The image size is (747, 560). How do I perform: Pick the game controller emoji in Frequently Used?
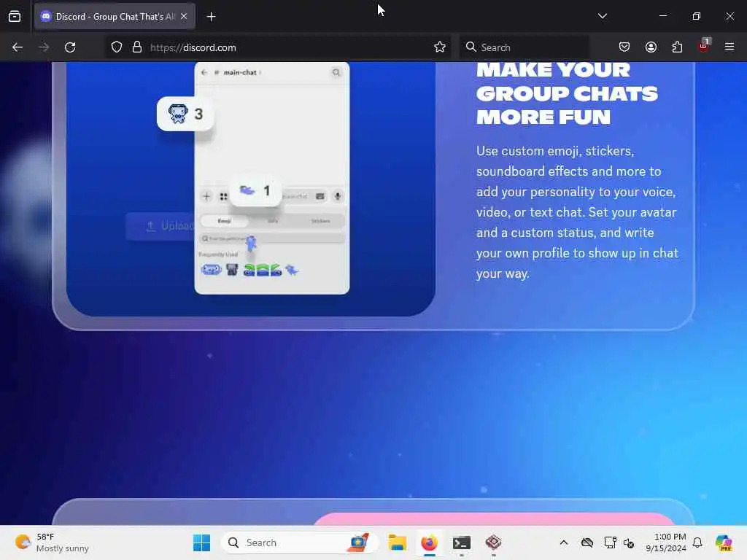click(x=211, y=270)
